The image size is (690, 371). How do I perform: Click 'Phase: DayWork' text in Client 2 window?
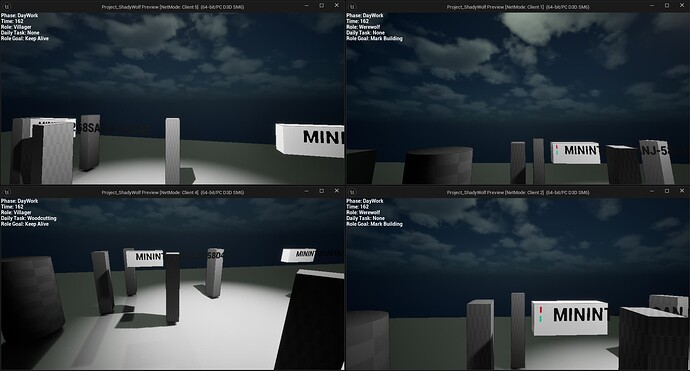(x=365, y=201)
